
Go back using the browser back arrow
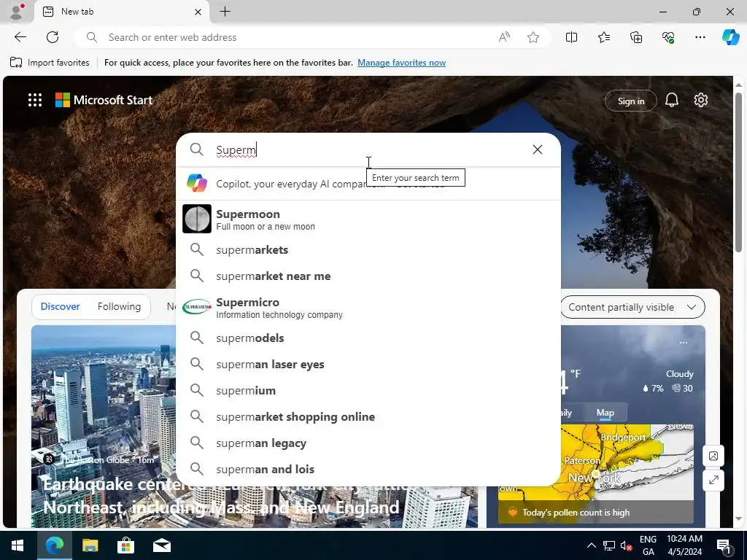20,37
